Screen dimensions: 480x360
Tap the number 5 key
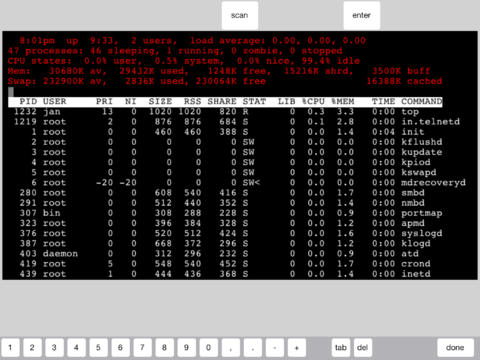coord(98,348)
